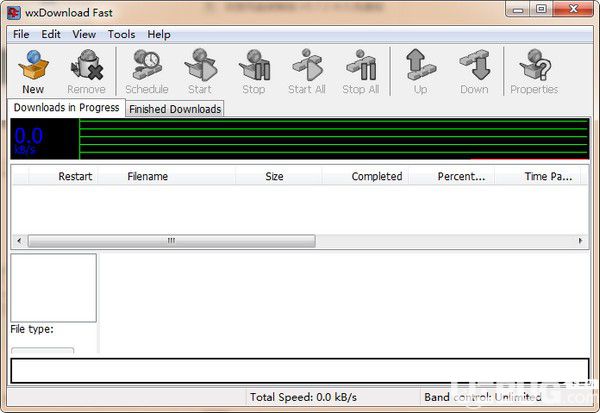Maximize the wxDownload Fast window
600x413 pixels.
(541, 9)
